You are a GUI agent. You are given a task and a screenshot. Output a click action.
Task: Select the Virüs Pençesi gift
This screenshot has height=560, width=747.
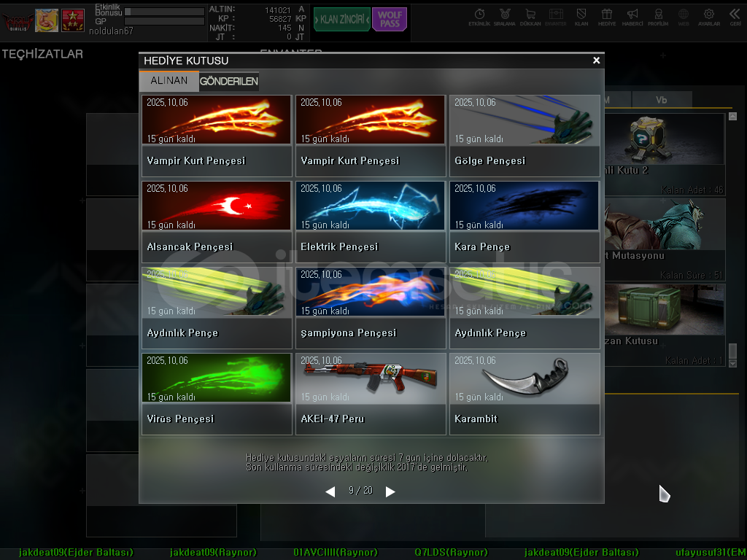click(217, 394)
